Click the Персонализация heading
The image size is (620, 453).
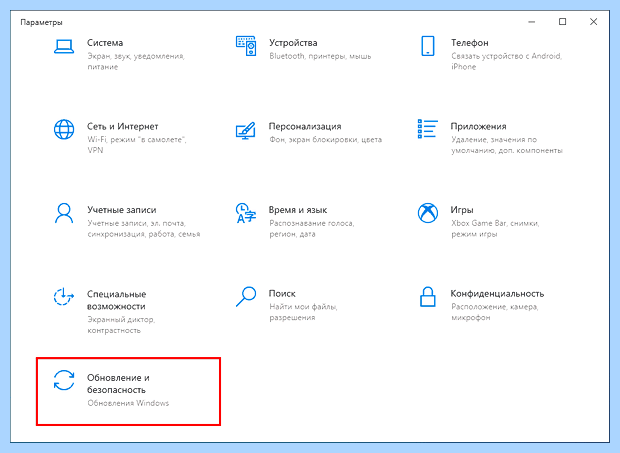click(x=305, y=126)
